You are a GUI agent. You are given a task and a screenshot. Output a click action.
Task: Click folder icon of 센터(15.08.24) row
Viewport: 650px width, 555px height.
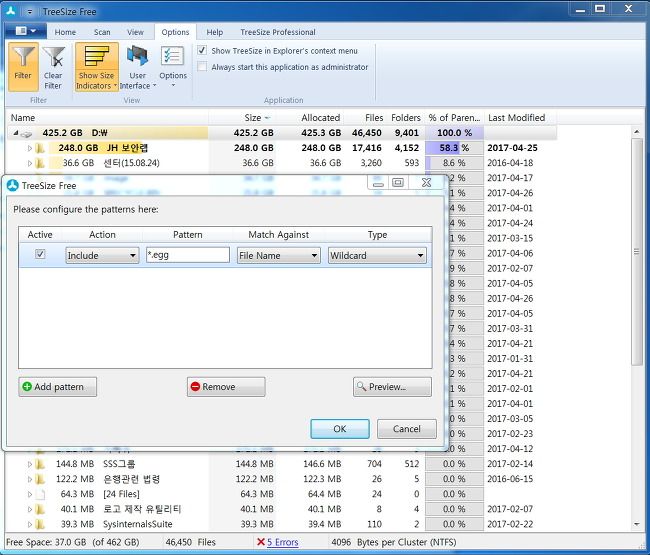click(x=40, y=163)
